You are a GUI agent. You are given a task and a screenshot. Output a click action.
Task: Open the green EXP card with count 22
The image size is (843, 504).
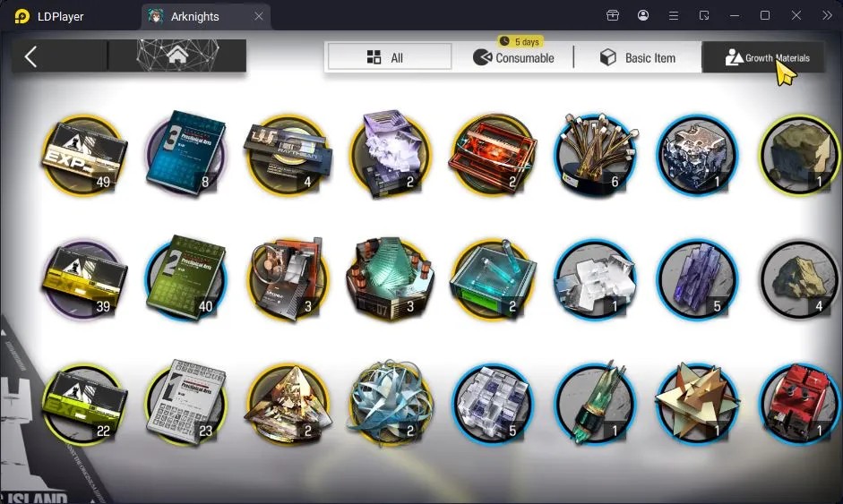coord(83,404)
